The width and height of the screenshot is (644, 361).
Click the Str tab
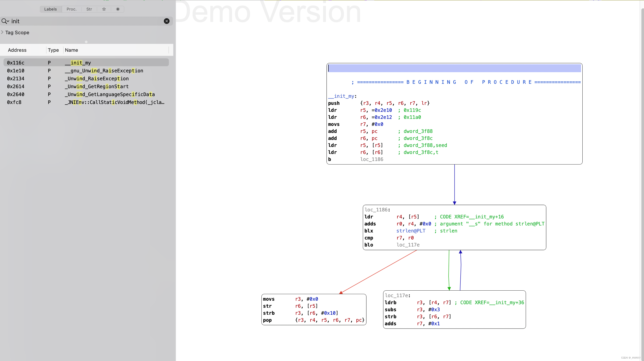coord(89,9)
